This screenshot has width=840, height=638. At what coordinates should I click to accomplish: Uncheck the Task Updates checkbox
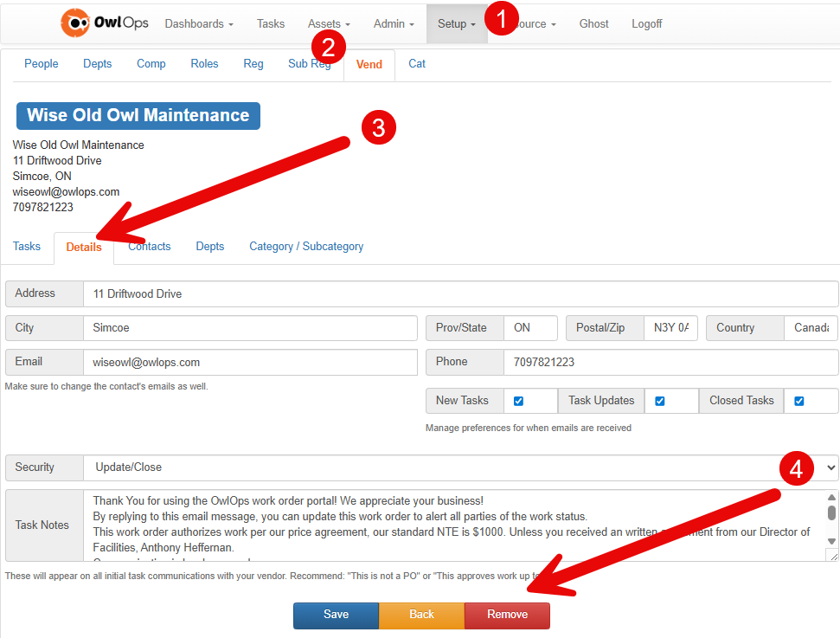coord(660,401)
